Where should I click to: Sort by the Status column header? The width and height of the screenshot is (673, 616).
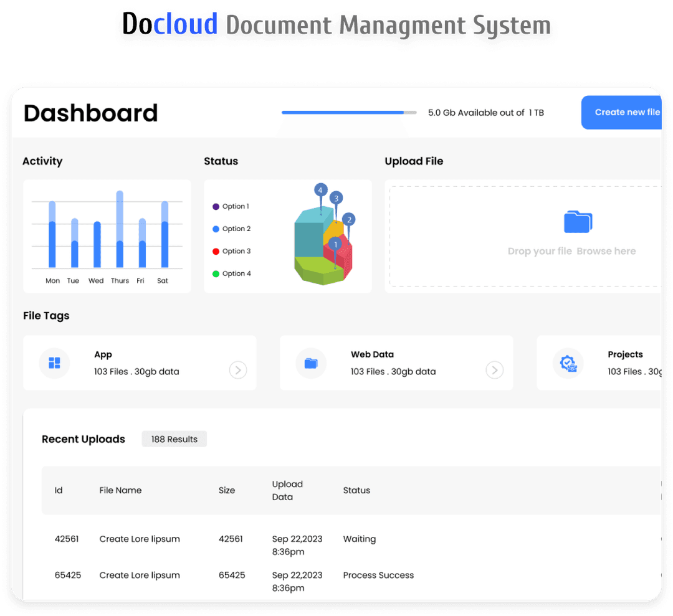point(356,490)
